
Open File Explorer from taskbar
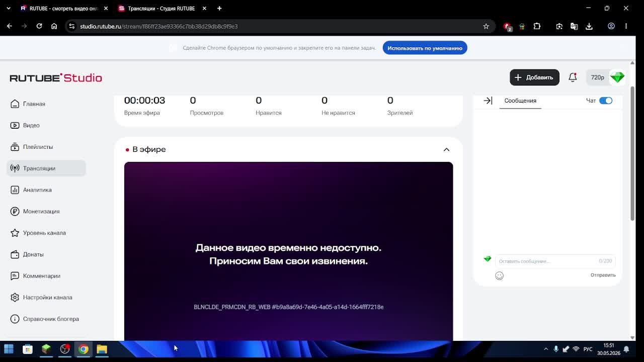102,349
